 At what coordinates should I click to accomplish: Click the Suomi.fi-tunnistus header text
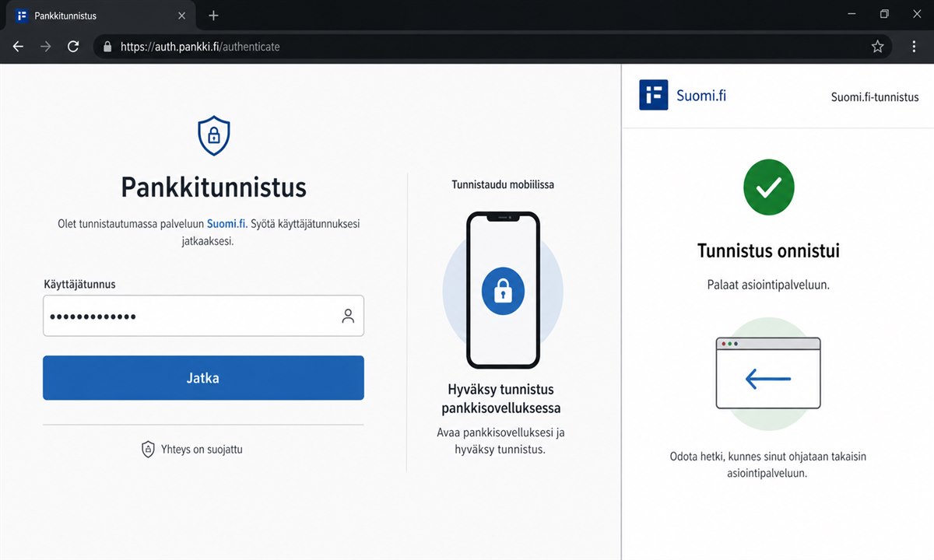tap(875, 97)
